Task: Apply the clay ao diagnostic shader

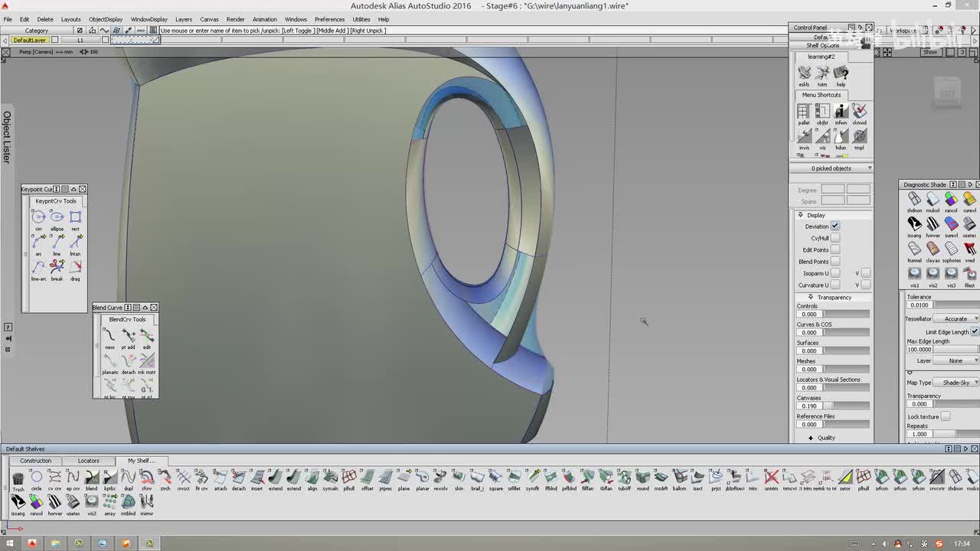Action: pyautogui.click(x=933, y=250)
